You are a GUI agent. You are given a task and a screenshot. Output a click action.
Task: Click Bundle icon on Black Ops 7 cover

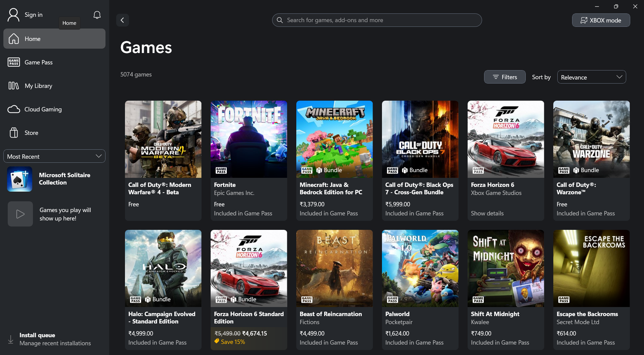(x=405, y=170)
